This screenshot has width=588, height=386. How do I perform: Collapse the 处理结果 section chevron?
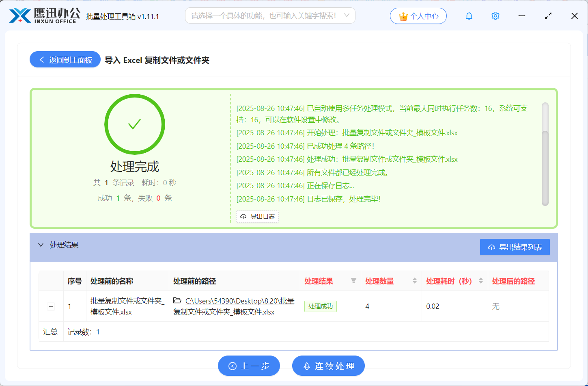click(x=41, y=245)
